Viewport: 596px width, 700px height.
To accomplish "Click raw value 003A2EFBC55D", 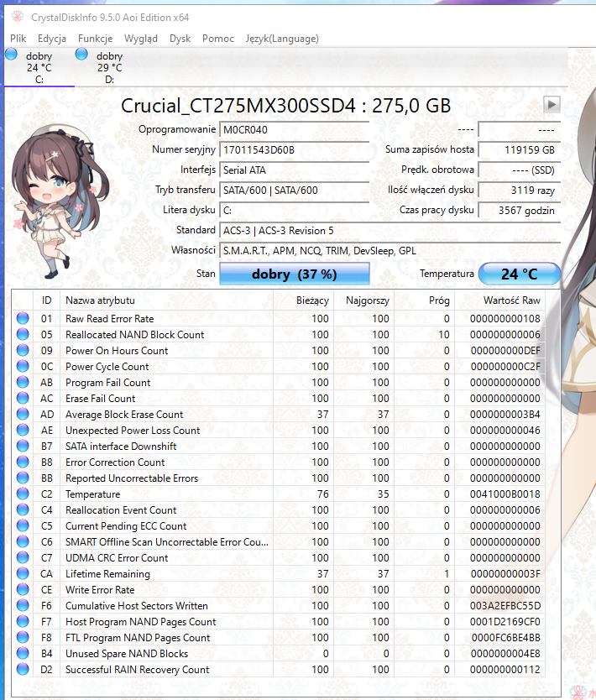I will (505, 606).
